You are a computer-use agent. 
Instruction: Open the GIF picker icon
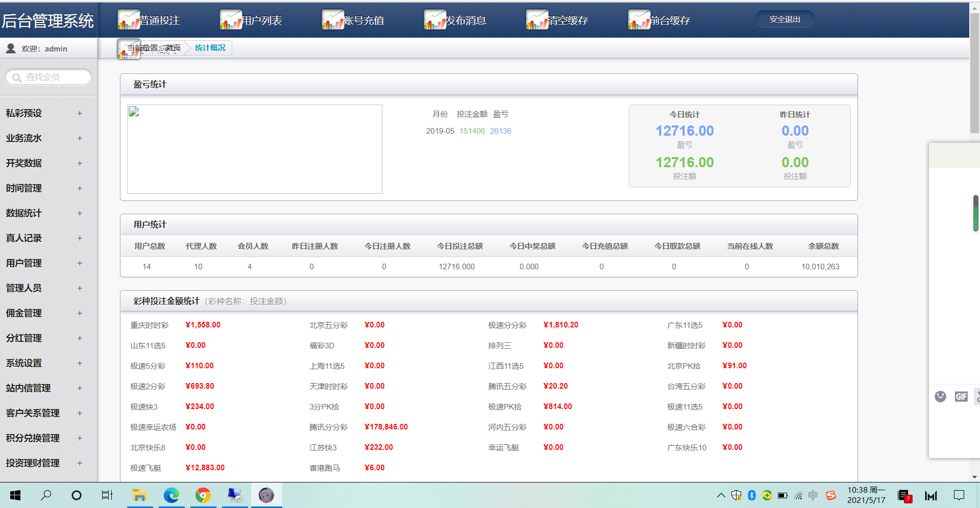pos(961,396)
